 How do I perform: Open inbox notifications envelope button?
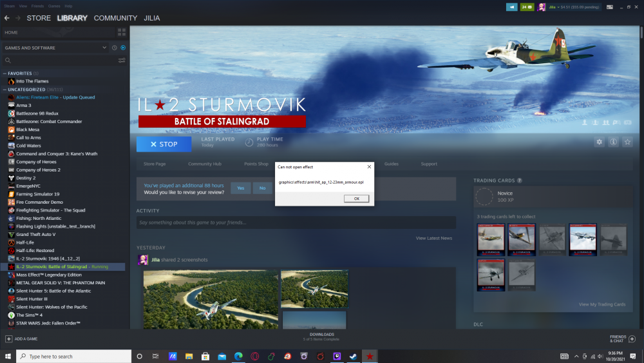527,7
